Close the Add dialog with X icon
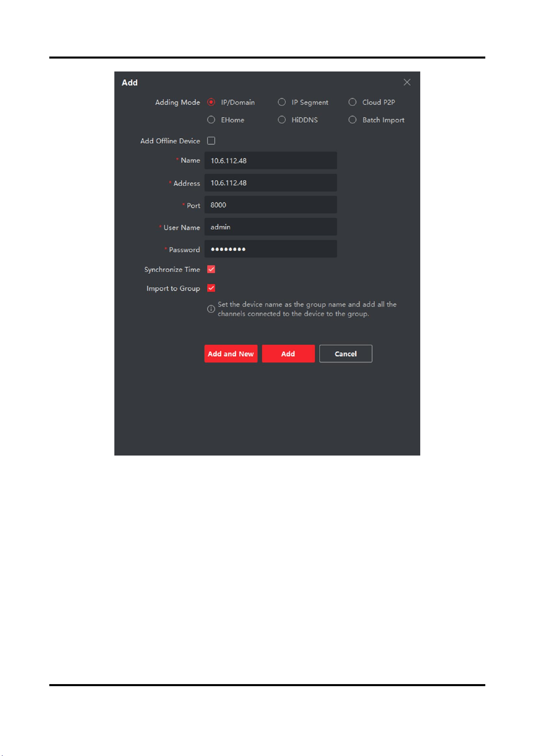This screenshot has height=756, width=535. pyautogui.click(x=407, y=82)
